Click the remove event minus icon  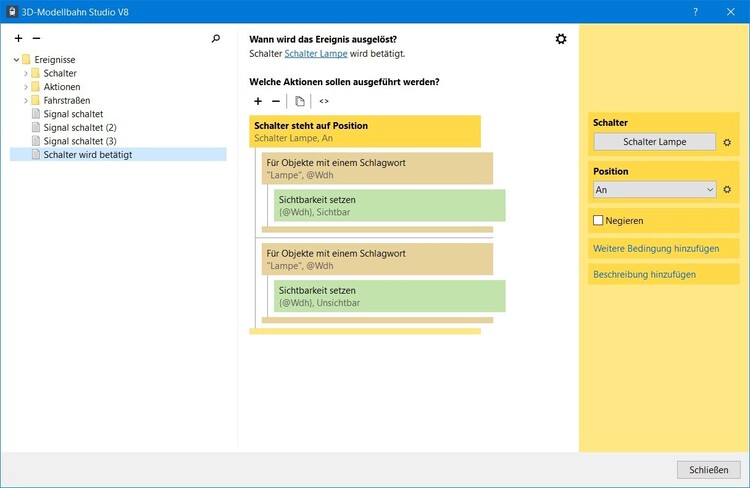(36, 38)
